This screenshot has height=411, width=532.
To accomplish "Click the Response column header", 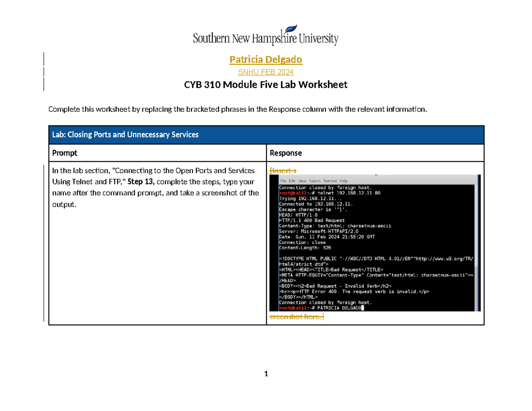I will pyautogui.click(x=286, y=153).
